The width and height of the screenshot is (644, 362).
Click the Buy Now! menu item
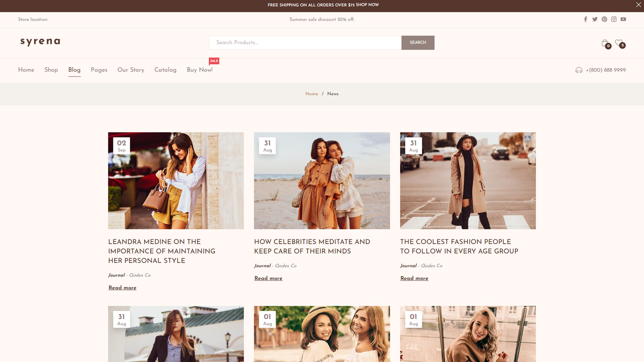click(200, 70)
